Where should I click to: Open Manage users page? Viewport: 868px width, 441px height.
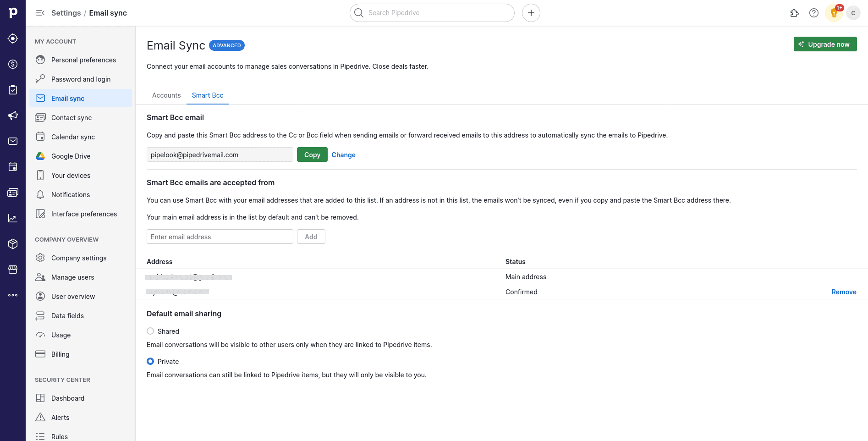pos(81,277)
